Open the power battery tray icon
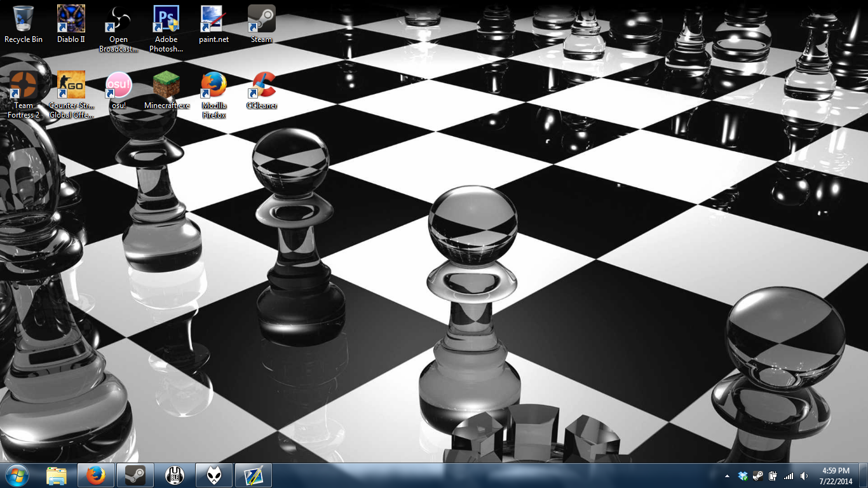 point(773,476)
